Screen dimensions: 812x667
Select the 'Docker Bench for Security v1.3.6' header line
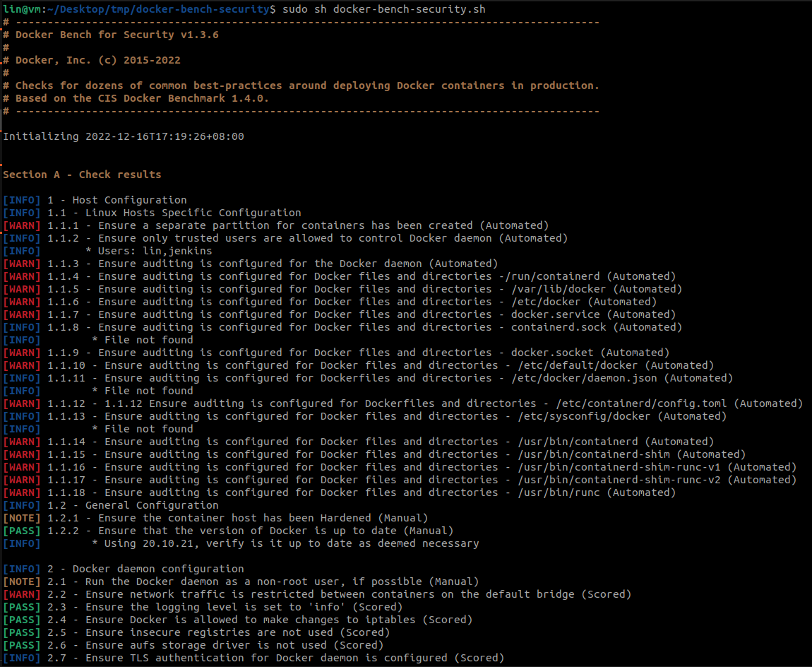[x=111, y=35]
